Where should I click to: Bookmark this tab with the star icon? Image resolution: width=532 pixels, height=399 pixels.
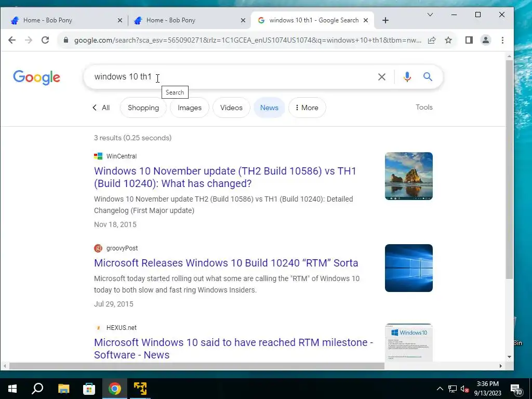tap(448, 41)
